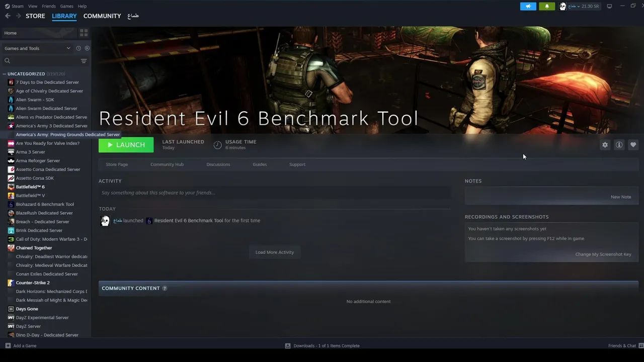The height and width of the screenshot is (362, 644).
Task: Open the announcements megaphone button
Action: click(528, 6)
